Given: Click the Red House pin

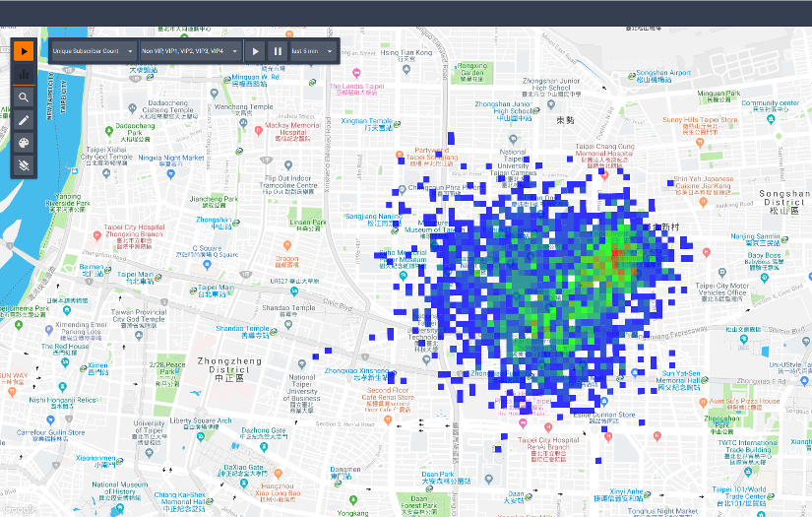Looking at the screenshot, I should (65, 362).
